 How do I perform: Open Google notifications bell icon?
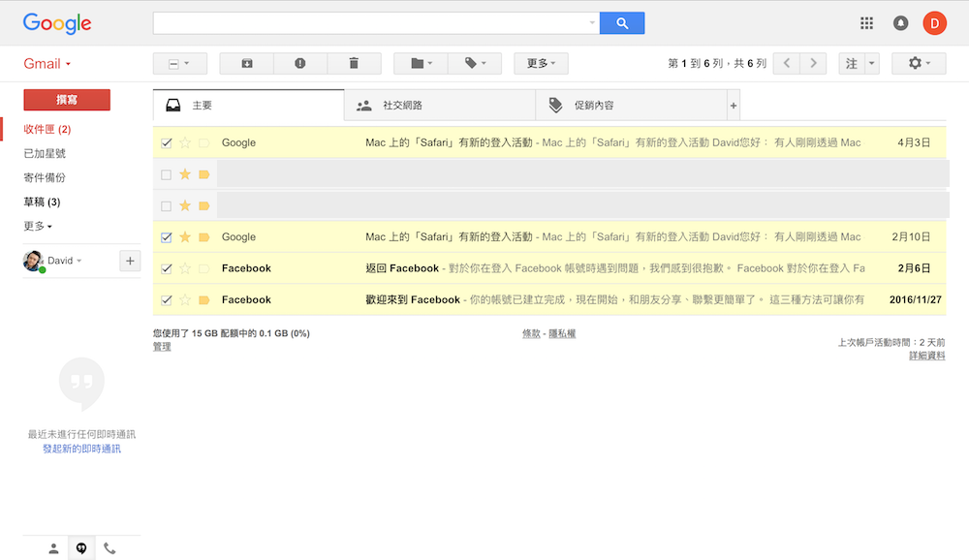[900, 23]
